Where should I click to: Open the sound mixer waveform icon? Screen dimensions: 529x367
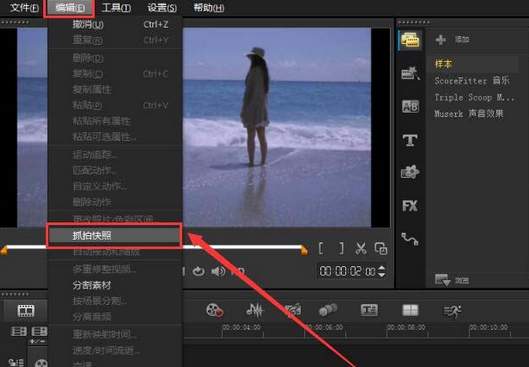pos(255,310)
